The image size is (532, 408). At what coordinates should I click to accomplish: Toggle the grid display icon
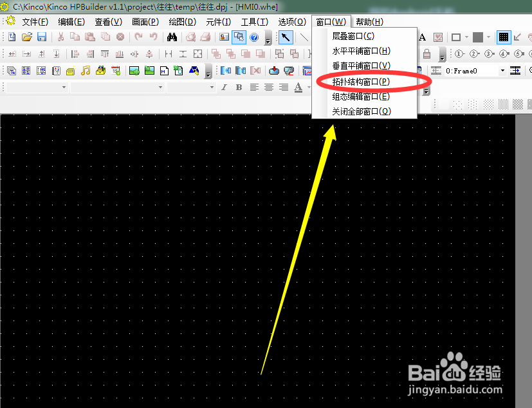click(x=504, y=37)
